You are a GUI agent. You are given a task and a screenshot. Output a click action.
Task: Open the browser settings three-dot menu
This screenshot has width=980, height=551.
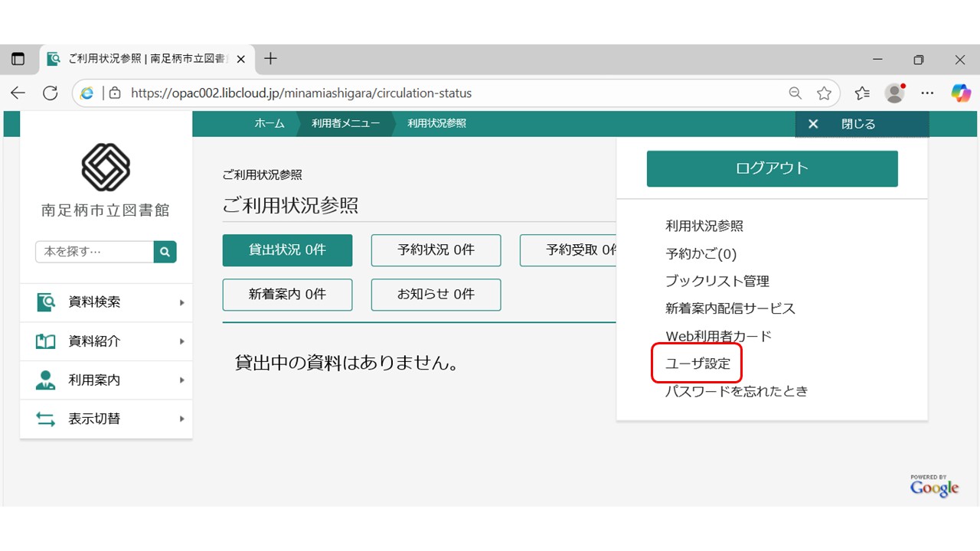click(927, 93)
